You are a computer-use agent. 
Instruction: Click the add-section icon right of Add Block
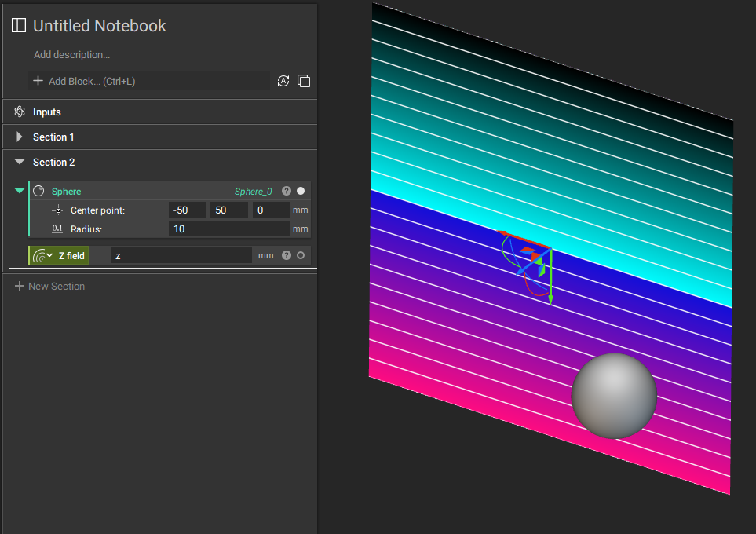(304, 81)
